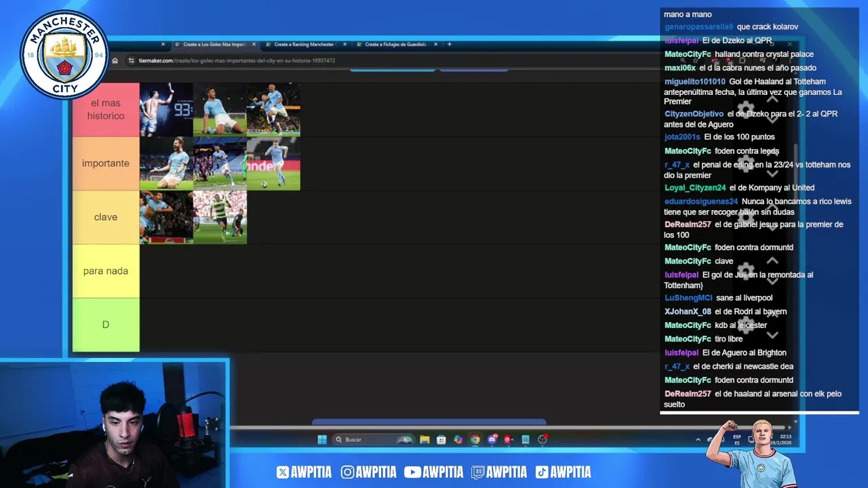
Task: Move 'para nada' row up with chevron
Action: (772, 261)
